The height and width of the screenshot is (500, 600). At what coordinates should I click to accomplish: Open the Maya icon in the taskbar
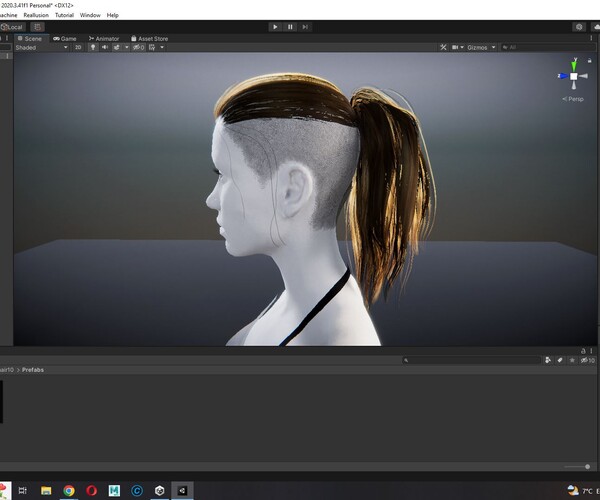114,490
